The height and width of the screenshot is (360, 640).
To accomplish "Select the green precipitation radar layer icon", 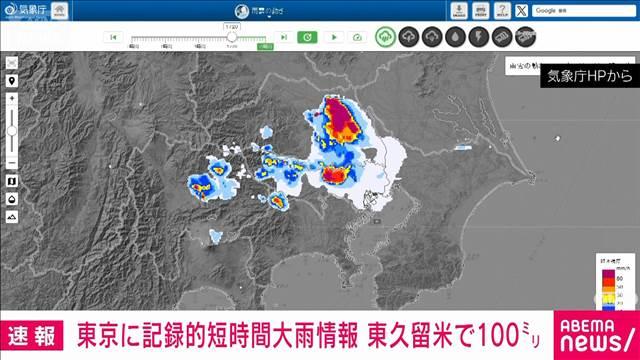I will click(385, 37).
